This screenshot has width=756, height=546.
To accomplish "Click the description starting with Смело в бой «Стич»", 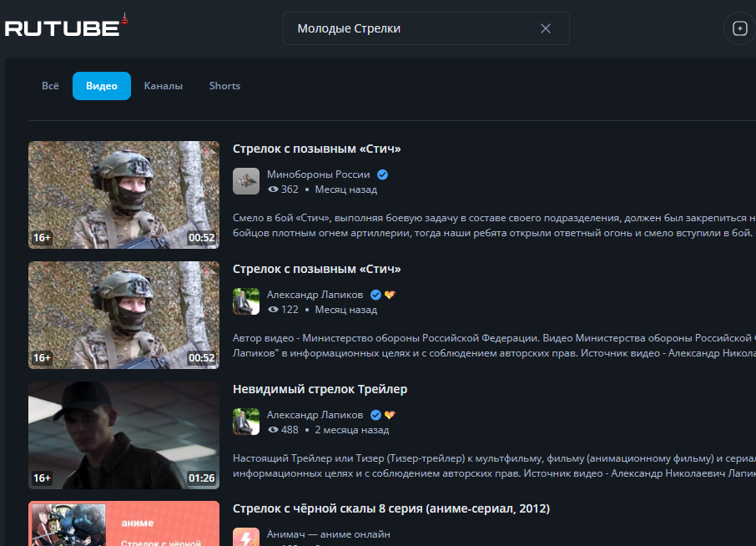I will [494, 225].
